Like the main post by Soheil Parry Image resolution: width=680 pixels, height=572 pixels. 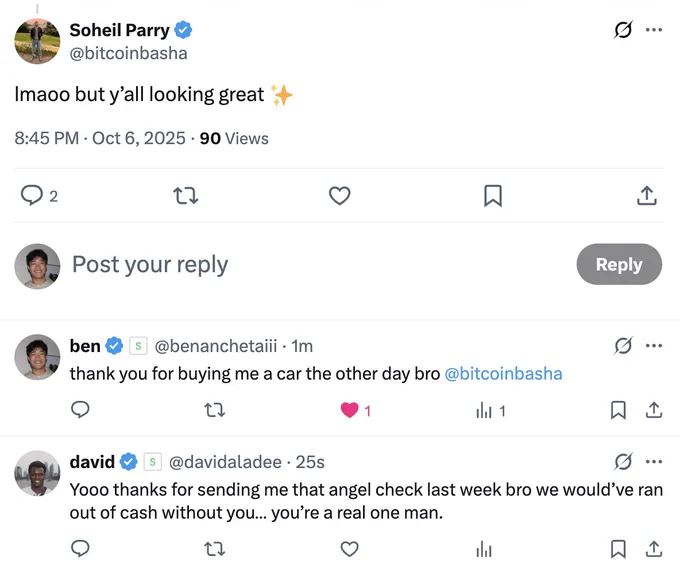340,196
